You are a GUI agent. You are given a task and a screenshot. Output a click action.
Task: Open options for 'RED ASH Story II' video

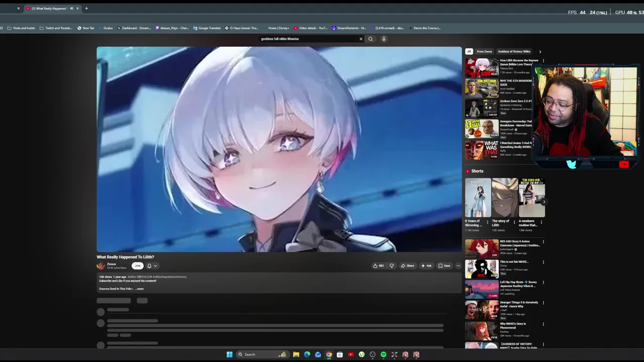(543, 242)
